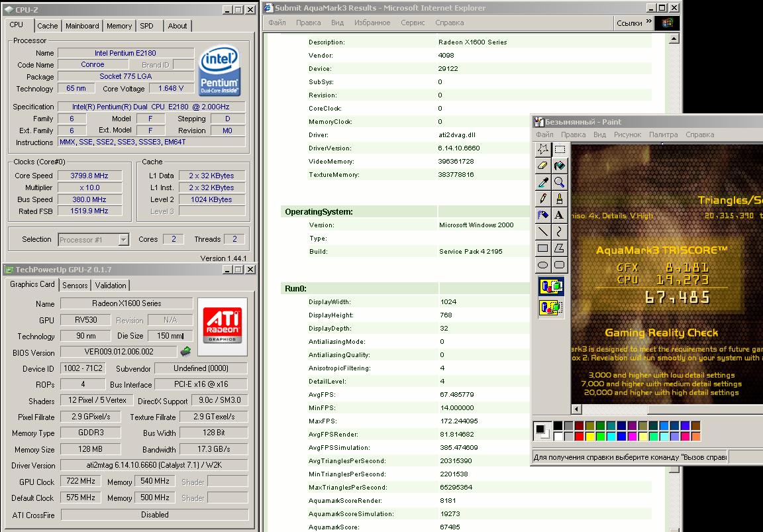Open the Справка menu in Paint

tap(699, 134)
